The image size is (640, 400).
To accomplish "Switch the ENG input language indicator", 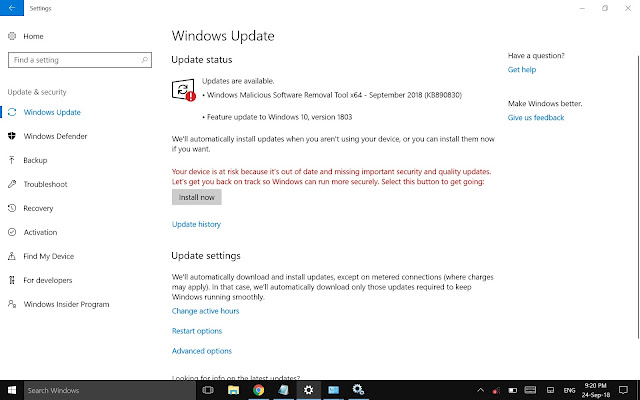I will 569,391.
